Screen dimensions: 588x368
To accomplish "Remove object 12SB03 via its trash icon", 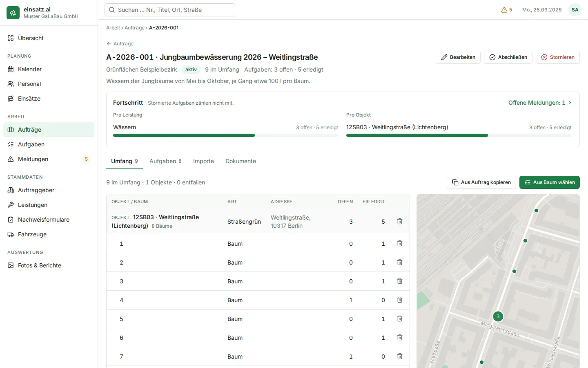I will (x=400, y=221).
